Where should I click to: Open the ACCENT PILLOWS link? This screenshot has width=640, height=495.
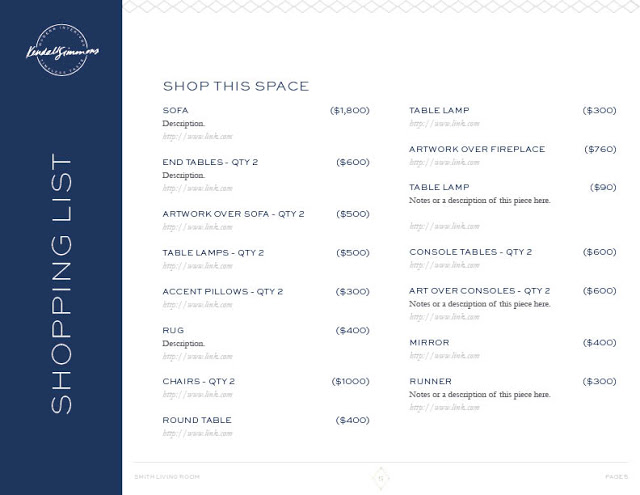tap(197, 305)
